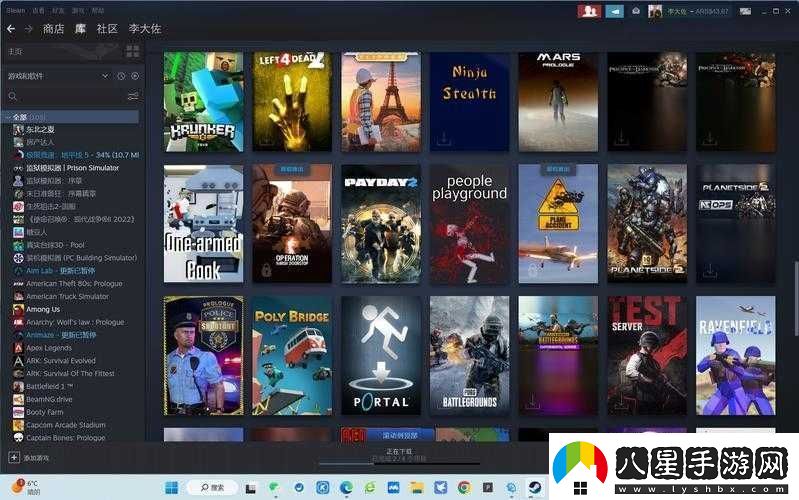The width and height of the screenshot is (799, 500).
Task: Select American Truck Simulator in list
Action: [x=67, y=296]
